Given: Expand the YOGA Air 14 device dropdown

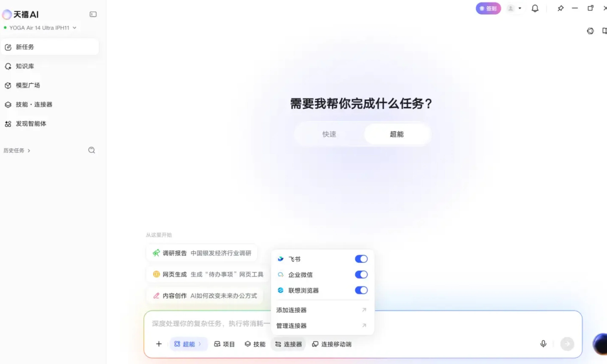Looking at the screenshot, I should tap(40, 28).
